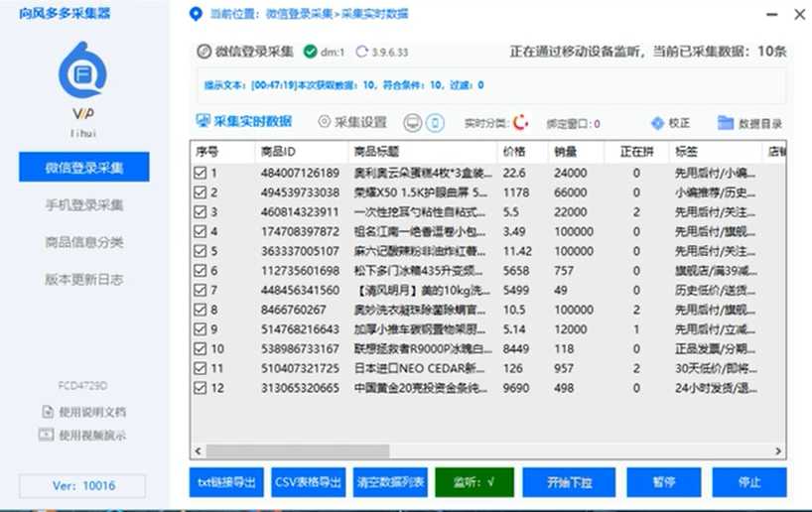The height and width of the screenshot is (512, 812).
Task: Click scrollbar right arrow
Action: (778, 451)
